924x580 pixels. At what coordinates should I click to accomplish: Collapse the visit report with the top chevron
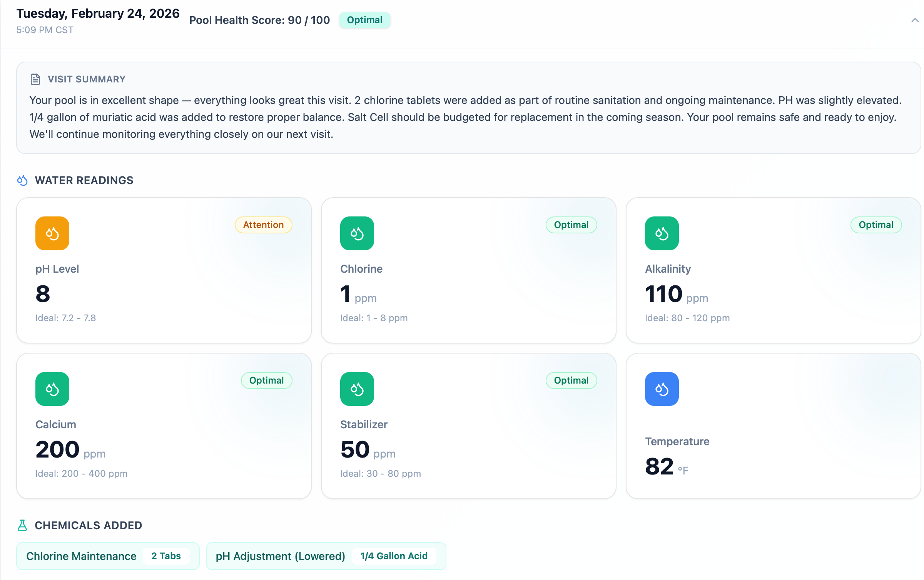[914, 20]
